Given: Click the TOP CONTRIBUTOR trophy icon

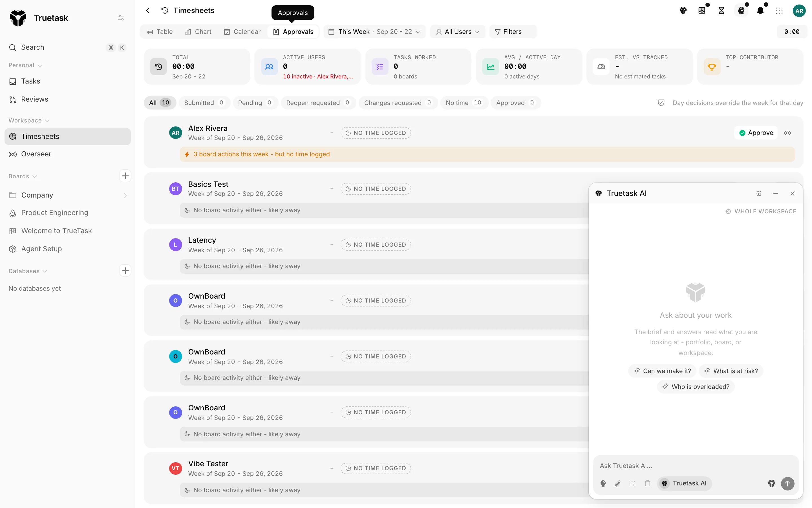Looking at the screenshot, I should pos(712,67).
